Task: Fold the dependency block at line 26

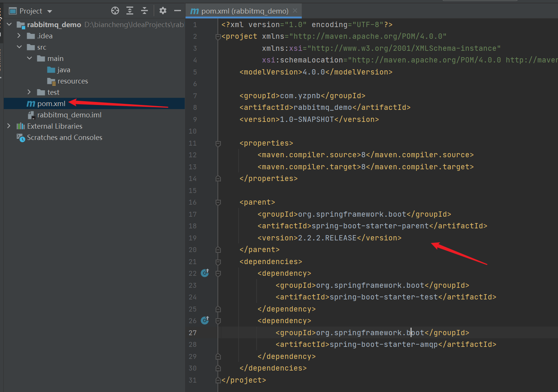Action: coord(218,321)
